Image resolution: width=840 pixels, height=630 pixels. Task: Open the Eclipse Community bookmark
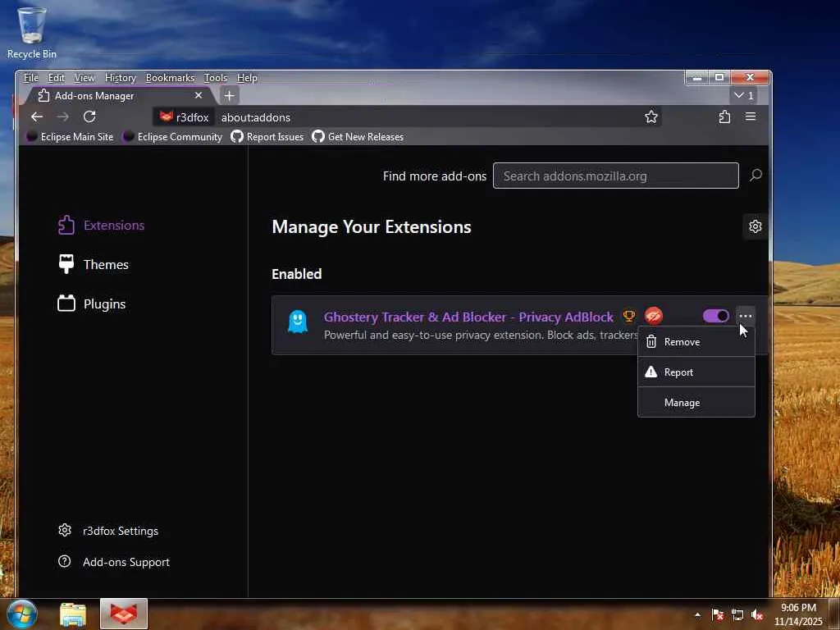[x=172, y=137]
